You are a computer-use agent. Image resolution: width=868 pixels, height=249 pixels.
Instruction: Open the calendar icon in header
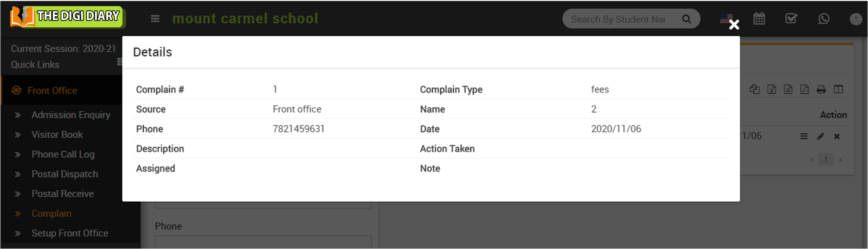tap(759, 19)
